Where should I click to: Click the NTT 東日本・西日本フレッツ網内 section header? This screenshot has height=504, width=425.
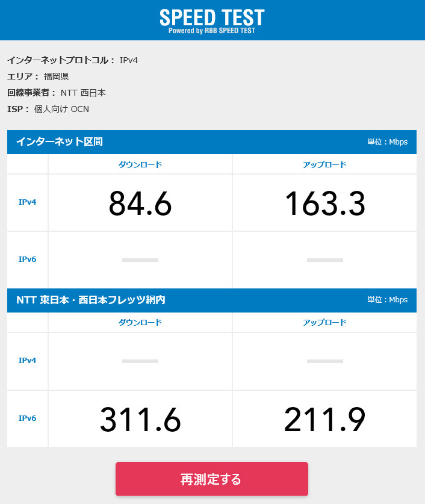click(x=91, y=300)
